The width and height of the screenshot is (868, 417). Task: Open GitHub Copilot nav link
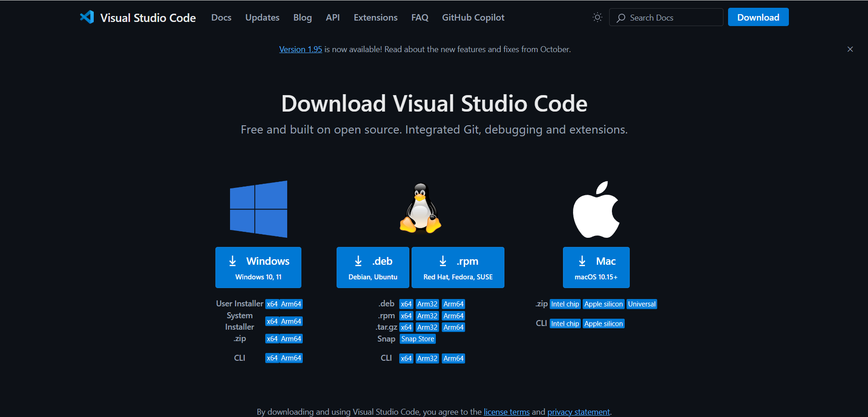tap(473, 17)
